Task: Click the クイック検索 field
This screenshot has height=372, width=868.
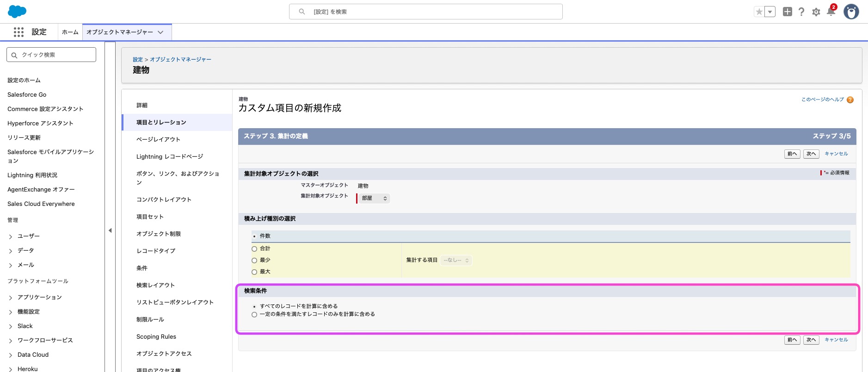Action: (51, 55)
